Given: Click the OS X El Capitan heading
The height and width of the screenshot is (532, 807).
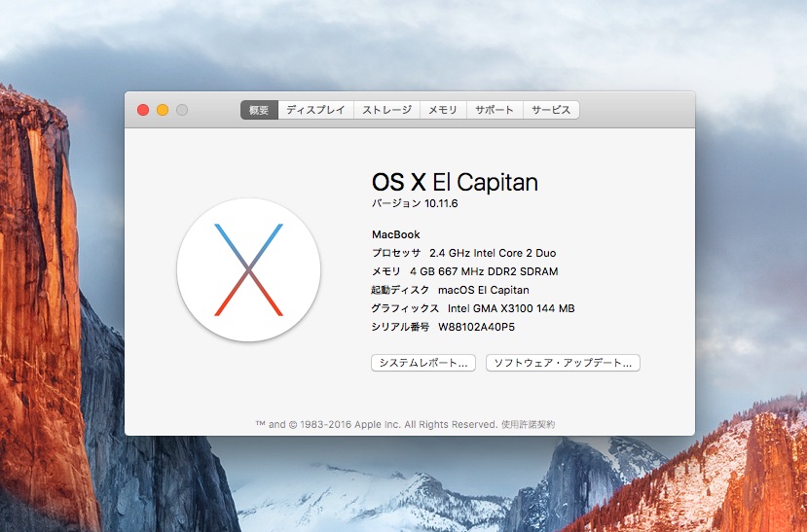Looking at the screenshot, I should tap(455, 182).
